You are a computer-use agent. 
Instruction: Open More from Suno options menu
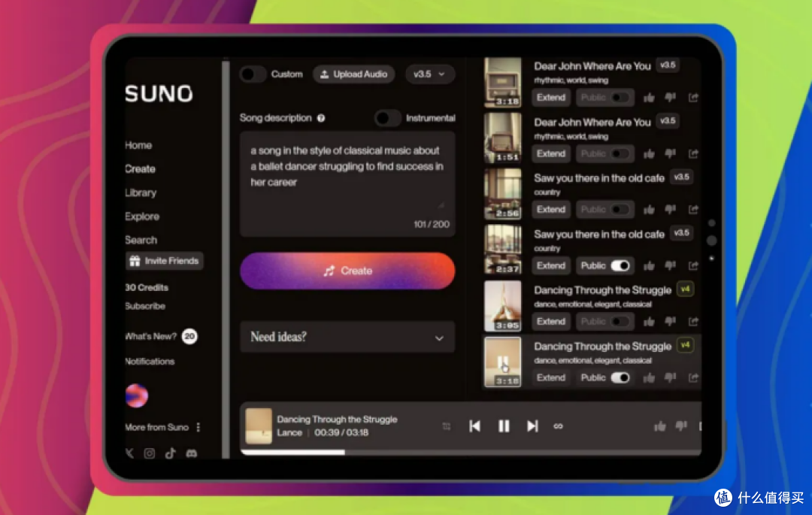click(x=198, y=427)
